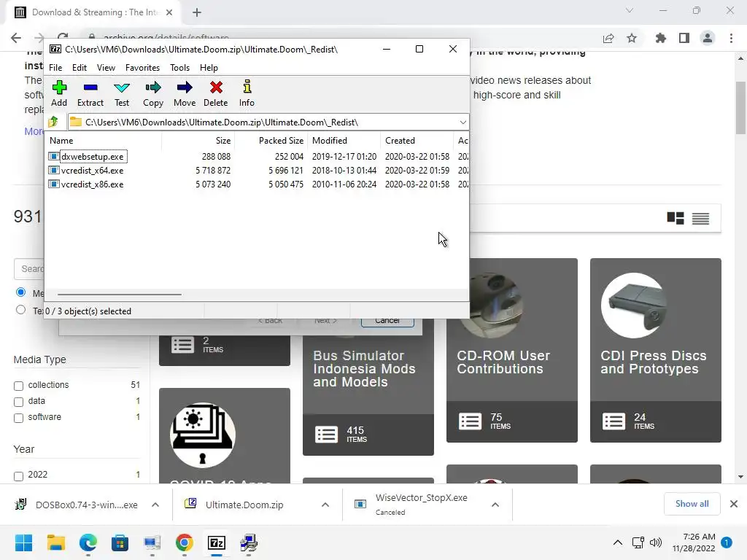Open Chrome's tab search chevron
Image resolution: width=747 pixels, height=560 pixels.
(x=630, y=10)
